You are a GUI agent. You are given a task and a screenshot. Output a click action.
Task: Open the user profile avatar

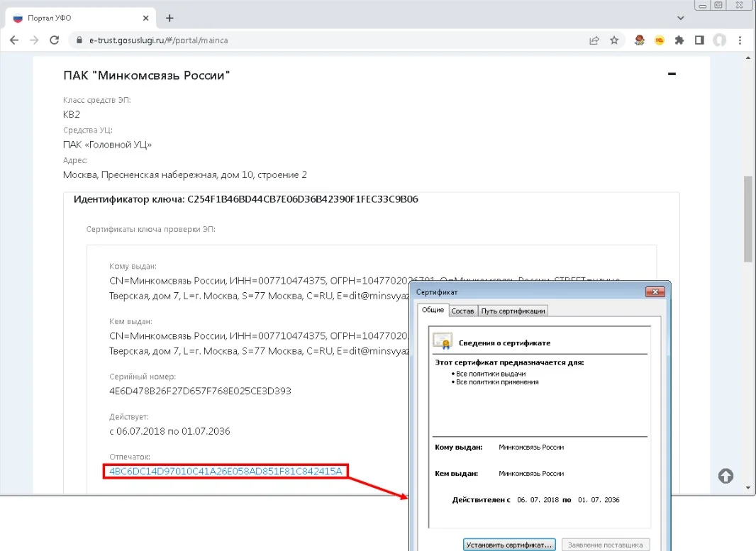click(x=719, y=40)
